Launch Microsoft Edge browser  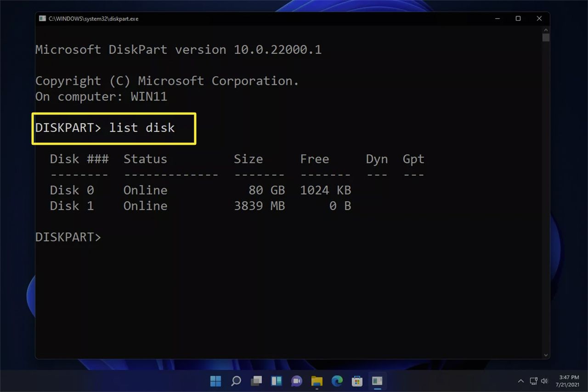tap(337, 381)
